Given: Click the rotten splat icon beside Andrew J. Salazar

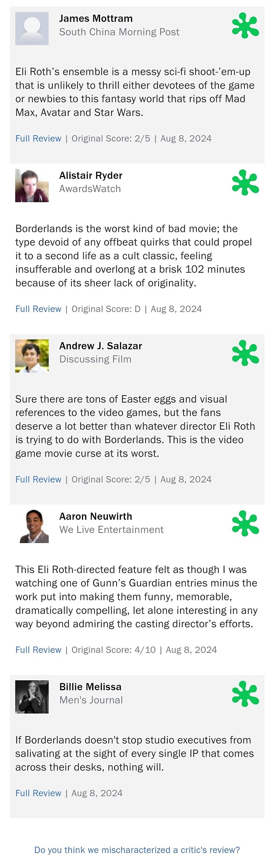Looking at the screenshot, I should (x=245, y=353).
